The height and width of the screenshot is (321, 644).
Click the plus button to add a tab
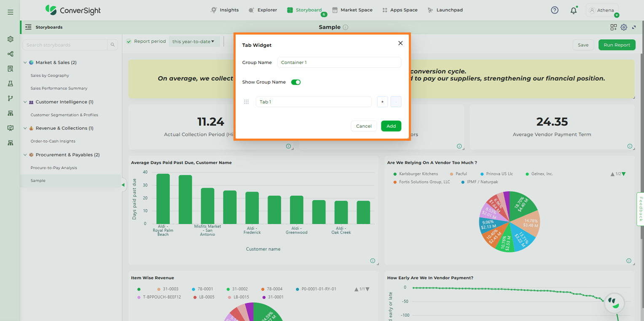[382, 102]
